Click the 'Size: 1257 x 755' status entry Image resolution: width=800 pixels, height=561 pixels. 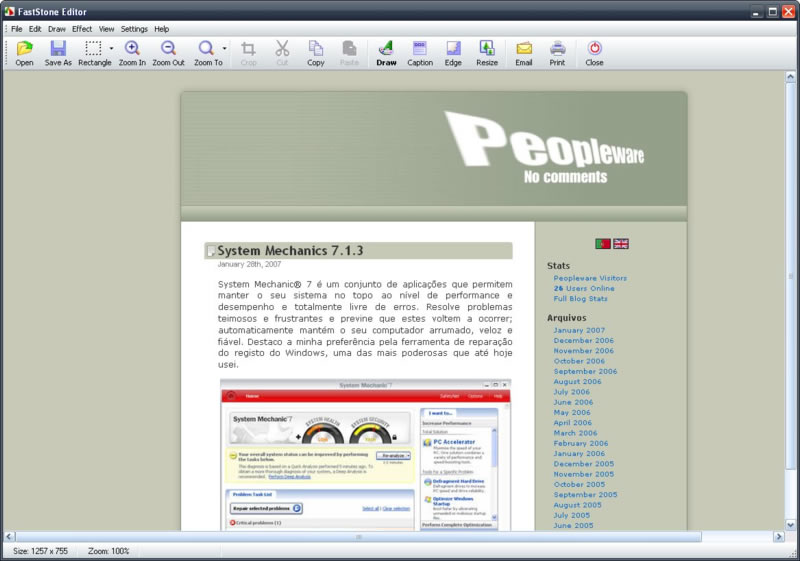point(40,551)
